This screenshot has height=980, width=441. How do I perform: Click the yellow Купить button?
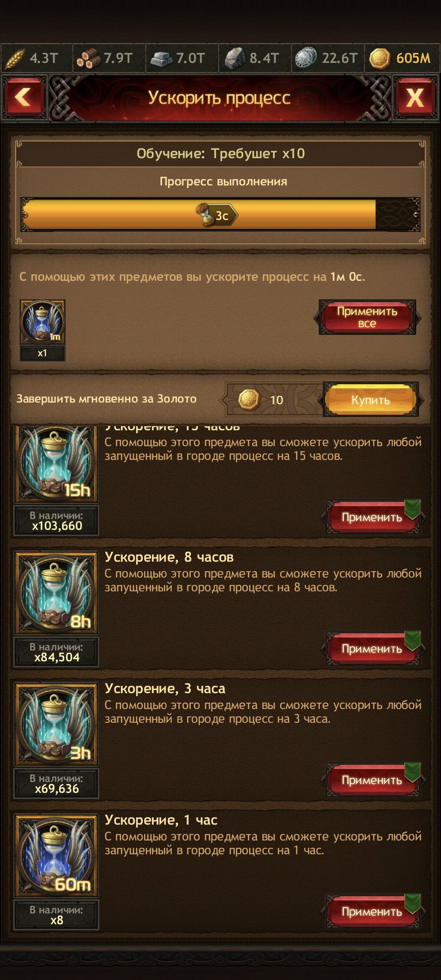(371, 399)
